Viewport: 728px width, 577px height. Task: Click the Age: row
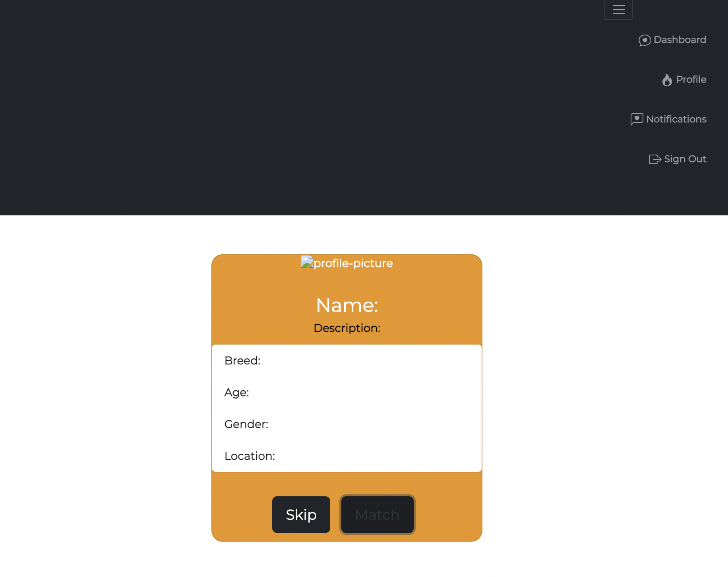click(x=347, y=392)
